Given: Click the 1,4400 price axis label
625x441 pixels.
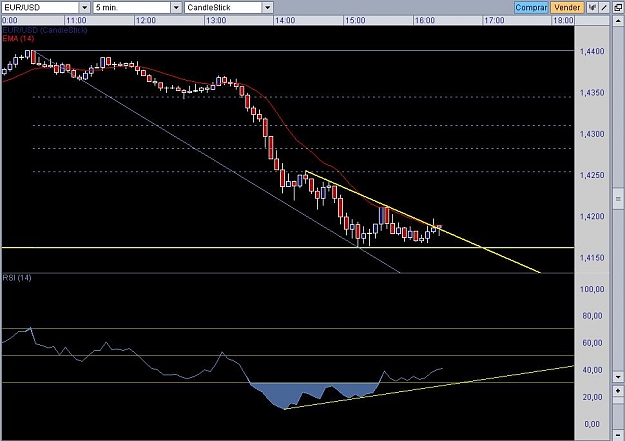Looking at the screenshot, I should [592, 51].
